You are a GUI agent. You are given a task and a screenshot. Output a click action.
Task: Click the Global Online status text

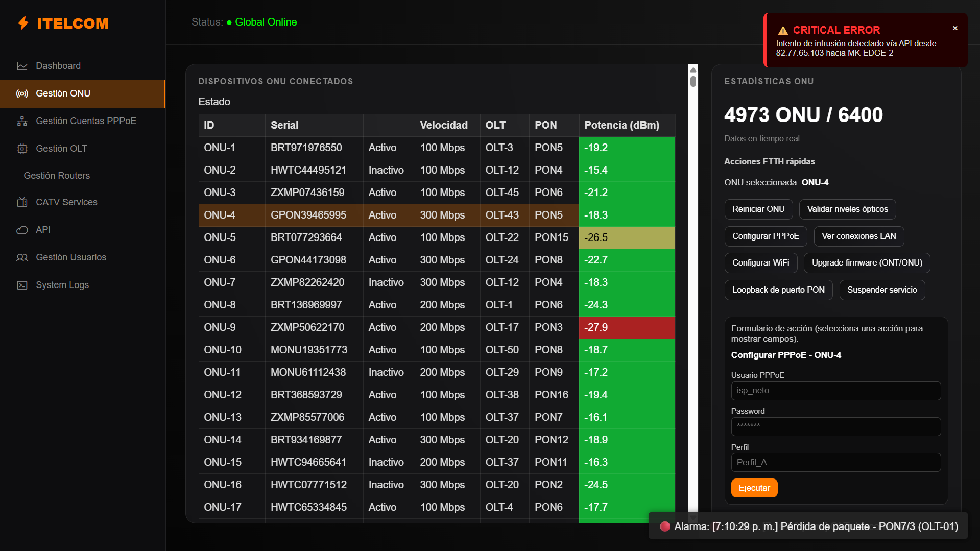click(x=266, y=22)
